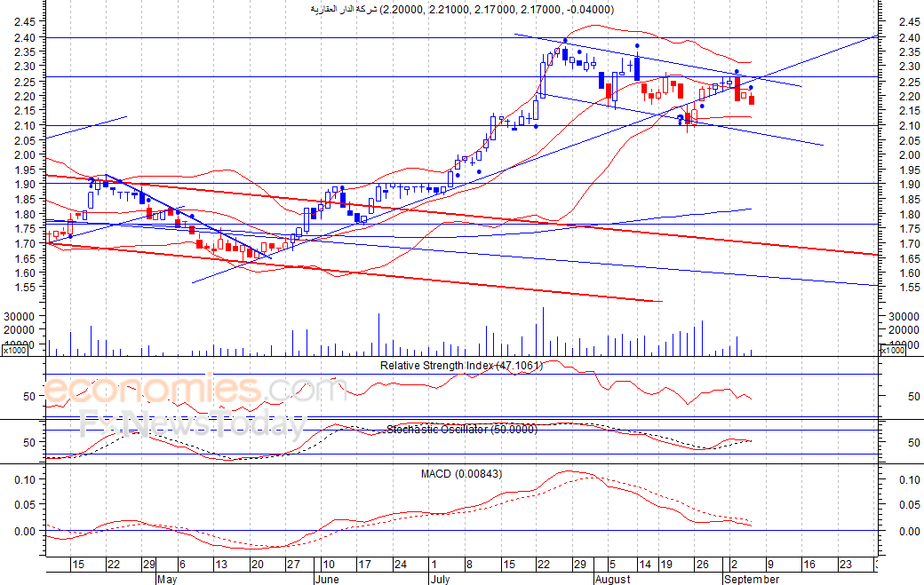Click 2.10 on the left price axis
924x585 pixels.
(x=25, y=125)
